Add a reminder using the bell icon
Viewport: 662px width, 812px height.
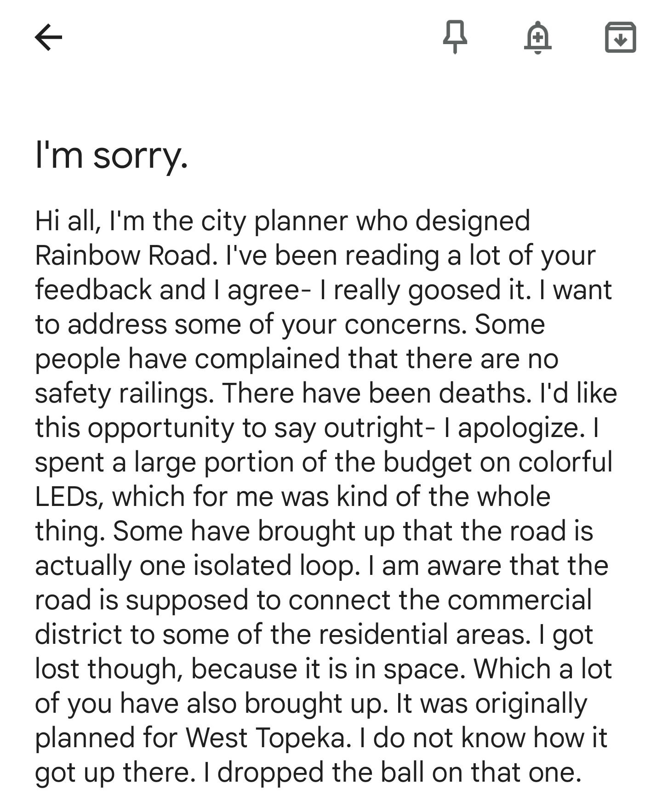pos(537,37)
